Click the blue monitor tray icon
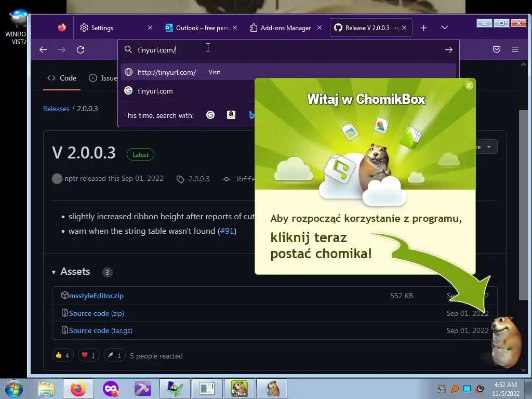This screenshot has width=532, height=399. point(467,389)
